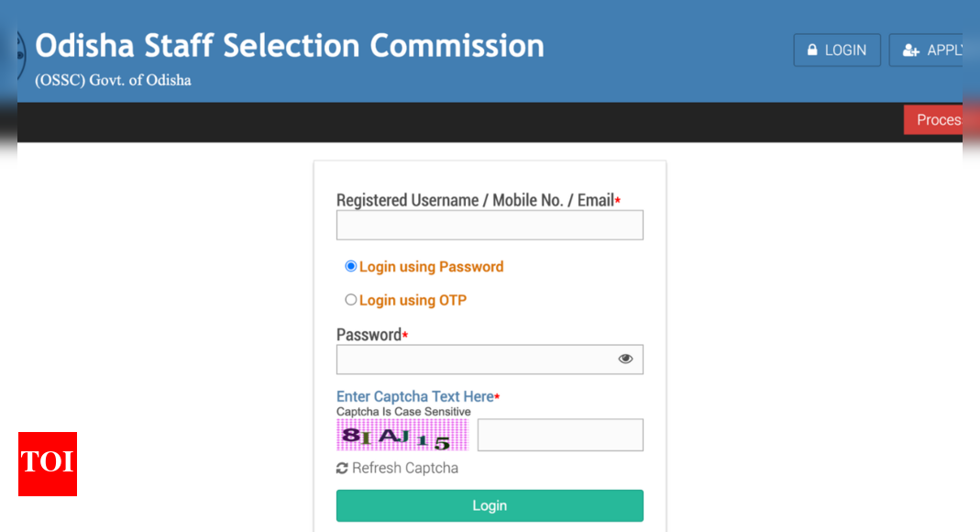The height and width of the screenshot is (532, 980).
Task: Click the circular refresh arrows icon
Action: point(343,468)
